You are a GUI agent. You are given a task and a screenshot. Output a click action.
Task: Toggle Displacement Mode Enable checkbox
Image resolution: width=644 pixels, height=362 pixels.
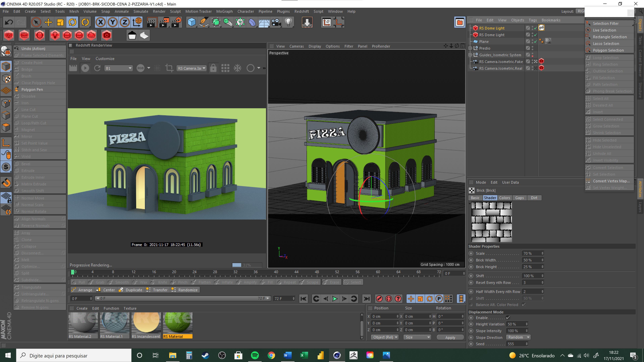click(508, 318)
